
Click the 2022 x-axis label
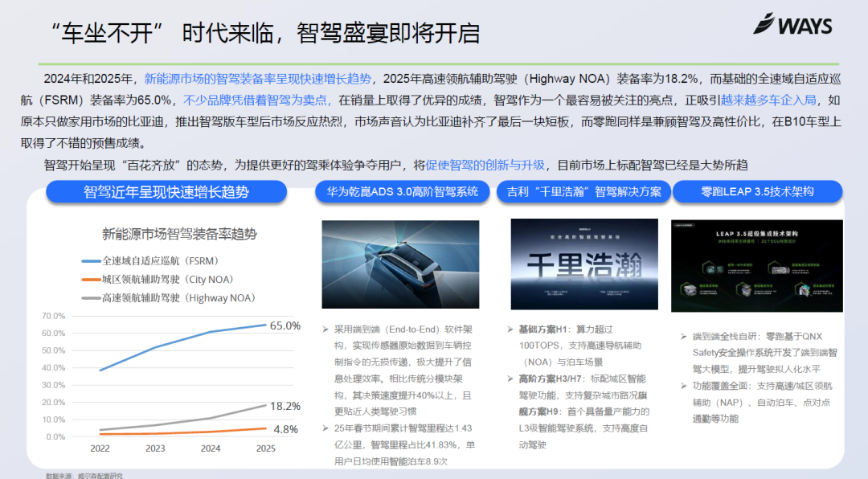(100, 448)
